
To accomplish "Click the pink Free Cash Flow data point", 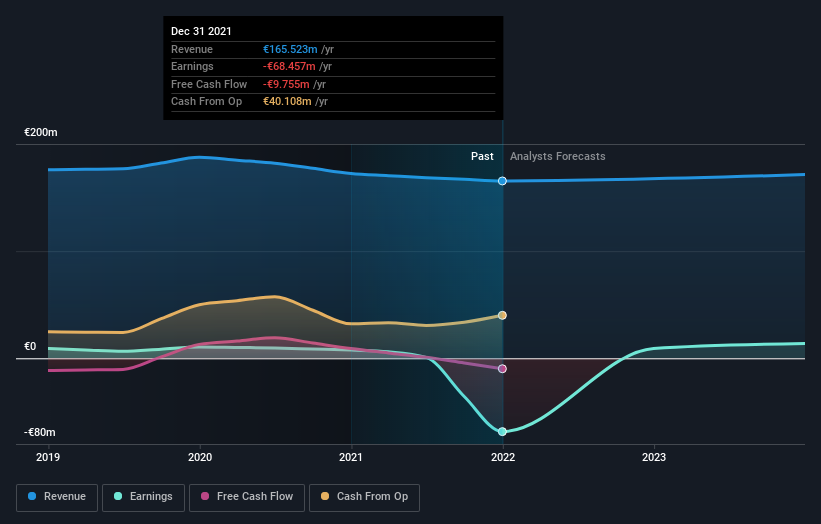I will (502, 369).
